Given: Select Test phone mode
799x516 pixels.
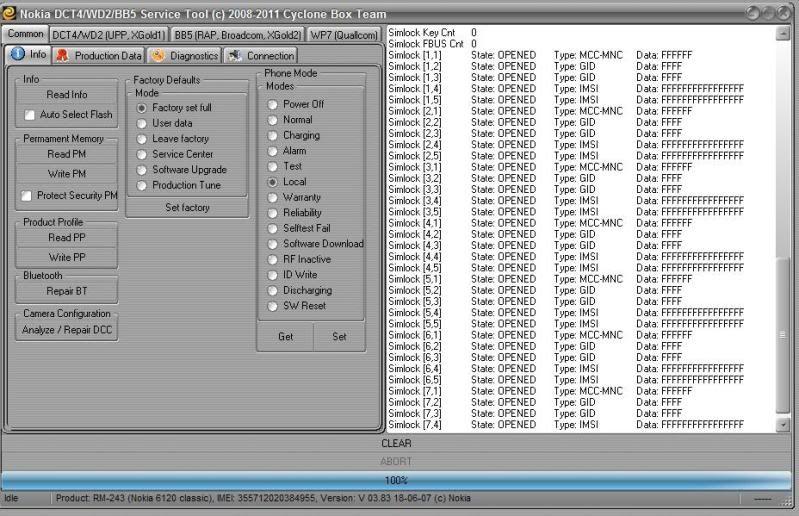Looking at the screenshot, I should (272, 167).
